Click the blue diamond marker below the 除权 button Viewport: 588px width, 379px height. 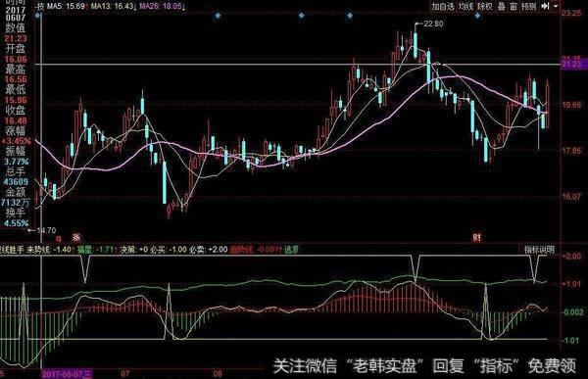coord(477,16)
